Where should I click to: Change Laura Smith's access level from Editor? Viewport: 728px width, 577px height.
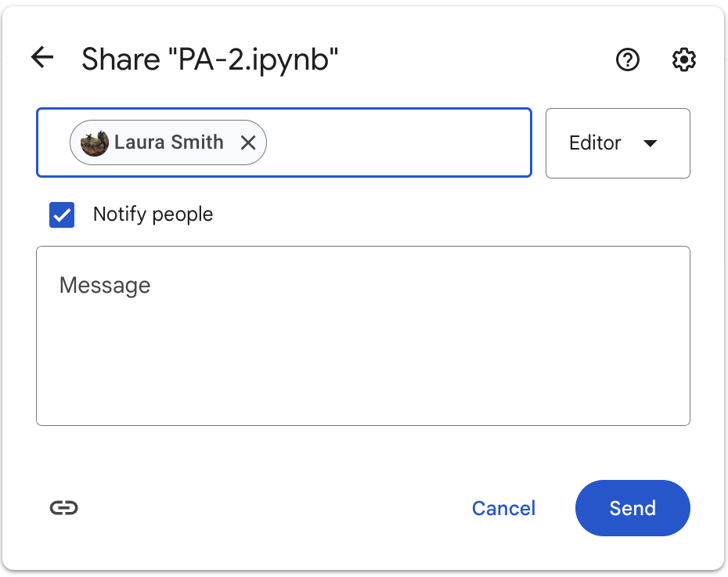[618, 143]
